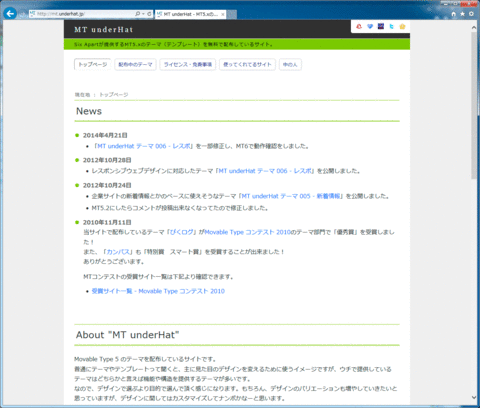This screenshot has height=408, width=480.
Task: Open the 使ってくれてるサイト navigation tab
Action: [247, 64]
